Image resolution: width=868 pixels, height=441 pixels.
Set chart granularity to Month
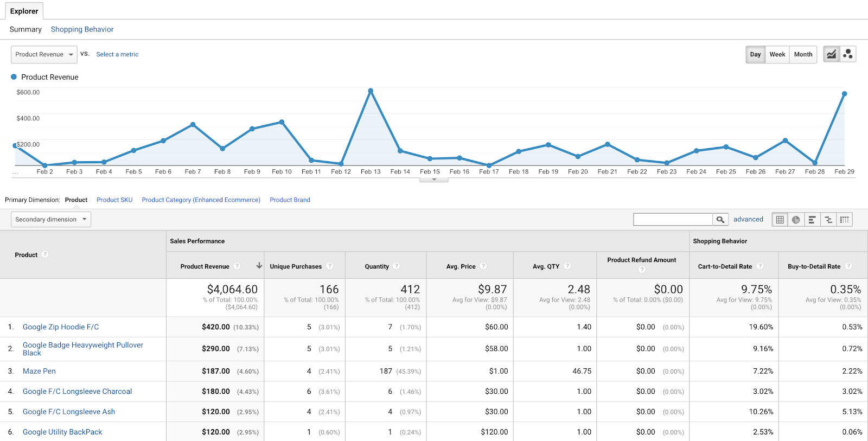point(803,54)
